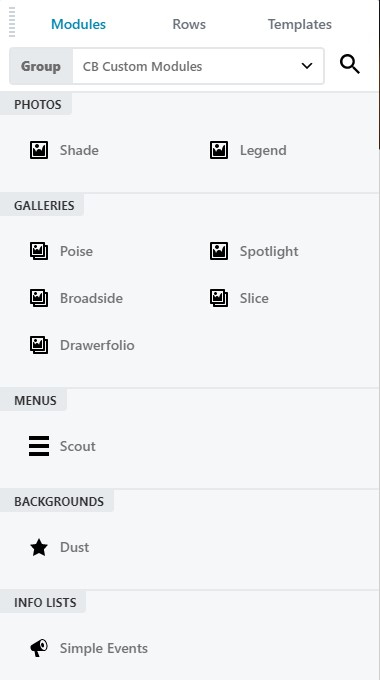
Task: Click the Group label button
Action: 41,66
